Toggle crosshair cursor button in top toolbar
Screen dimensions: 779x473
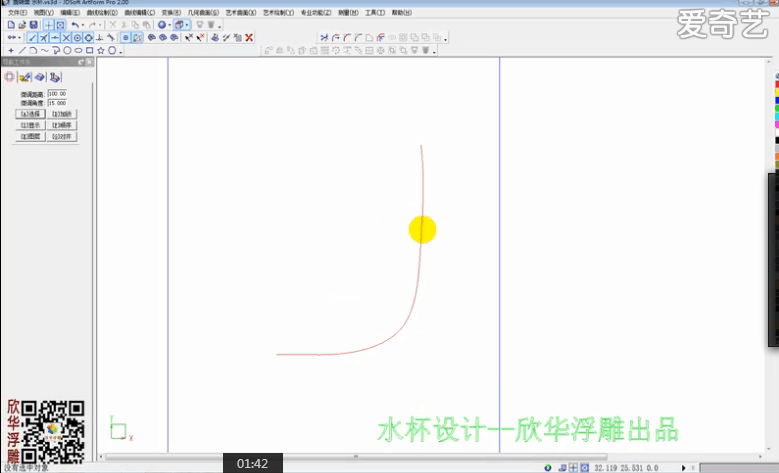coord(49,25)
